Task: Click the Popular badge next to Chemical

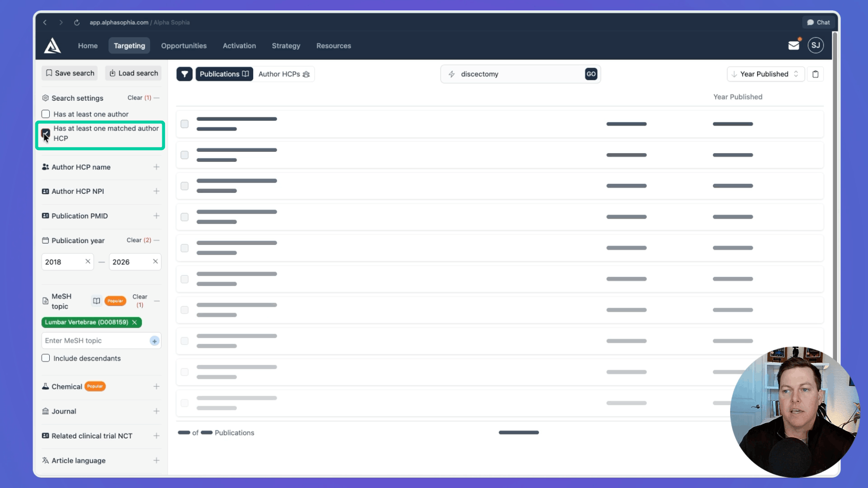Action: (95, 386)
